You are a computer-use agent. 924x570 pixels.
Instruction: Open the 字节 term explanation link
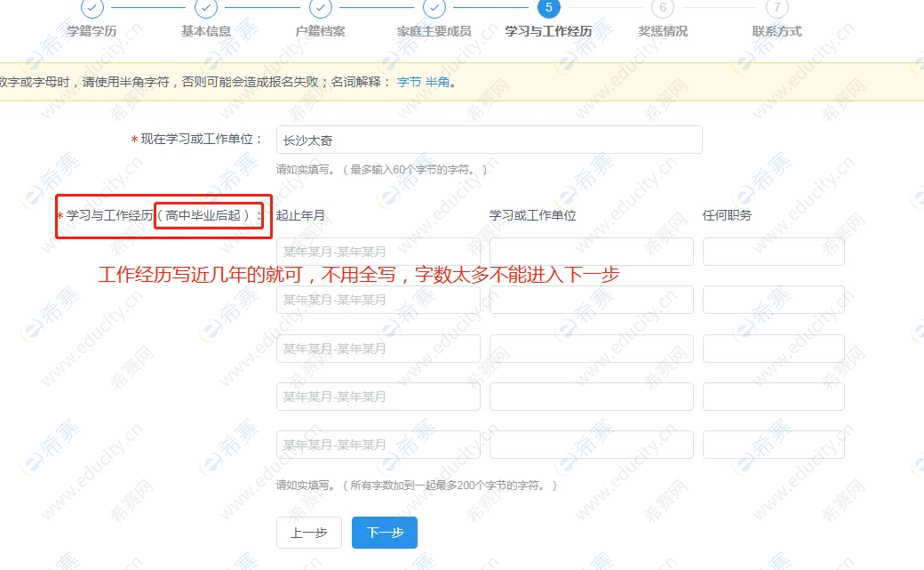click(409, 82)
